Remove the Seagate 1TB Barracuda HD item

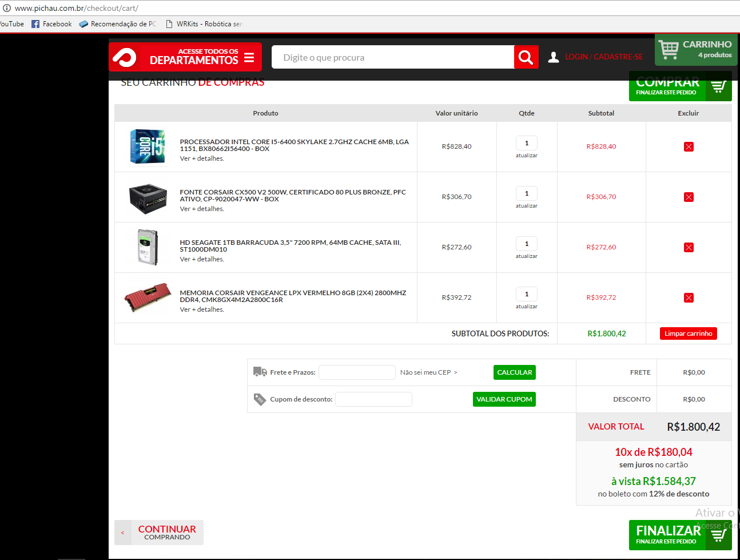point(689,248)
